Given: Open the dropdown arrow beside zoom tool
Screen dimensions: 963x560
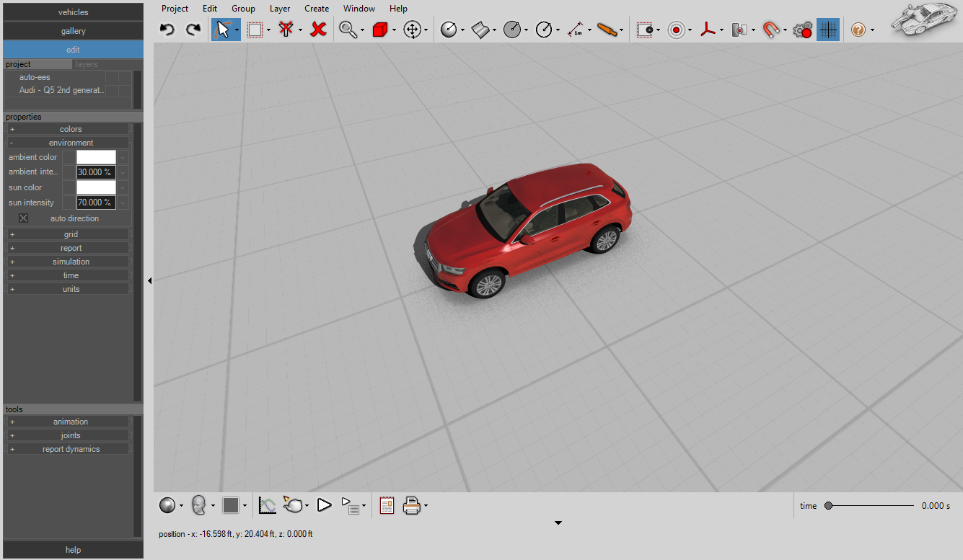Looking at the screenshot, I should 362,30.
